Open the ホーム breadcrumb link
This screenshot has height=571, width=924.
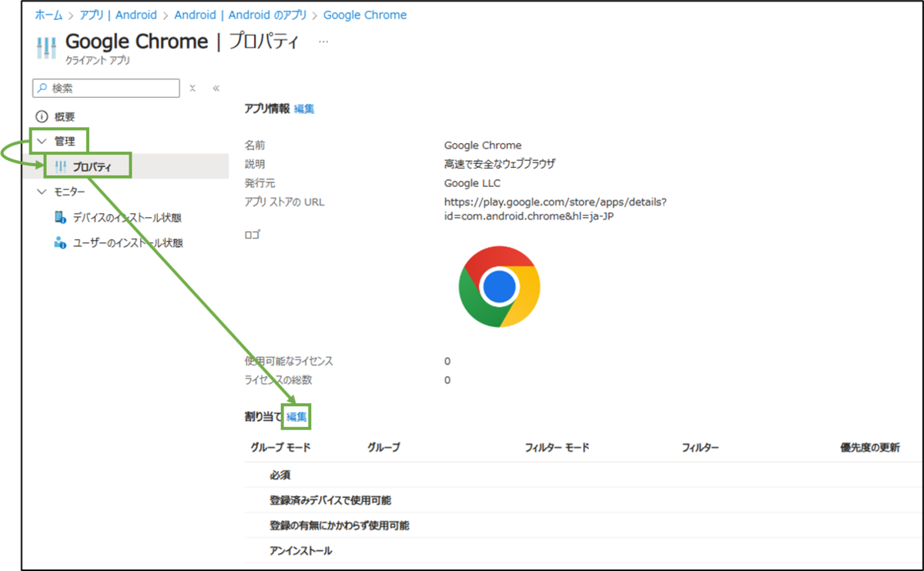click(x=49, y=15)
